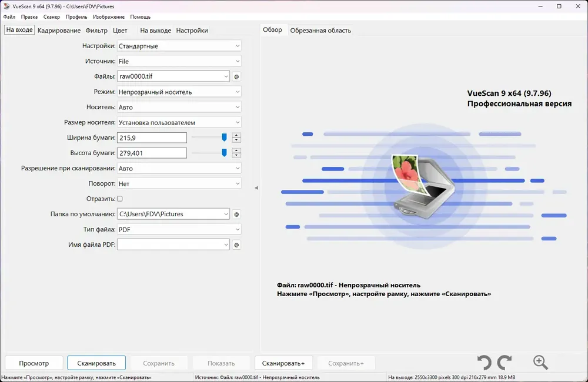Open the Размер носителя dropdown
The width and height of the screenshot is (588, 382).
(179, 123)
